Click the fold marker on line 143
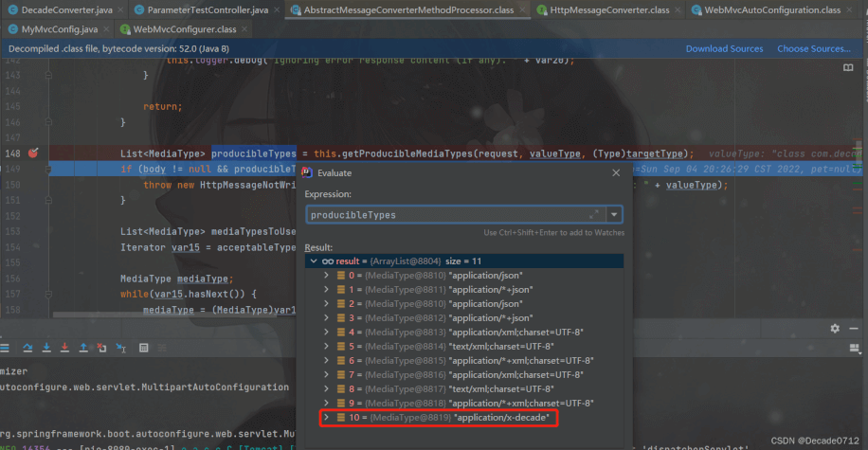Image resolution: width=868 pixels, height=450 pixels. tap(48, 75)
